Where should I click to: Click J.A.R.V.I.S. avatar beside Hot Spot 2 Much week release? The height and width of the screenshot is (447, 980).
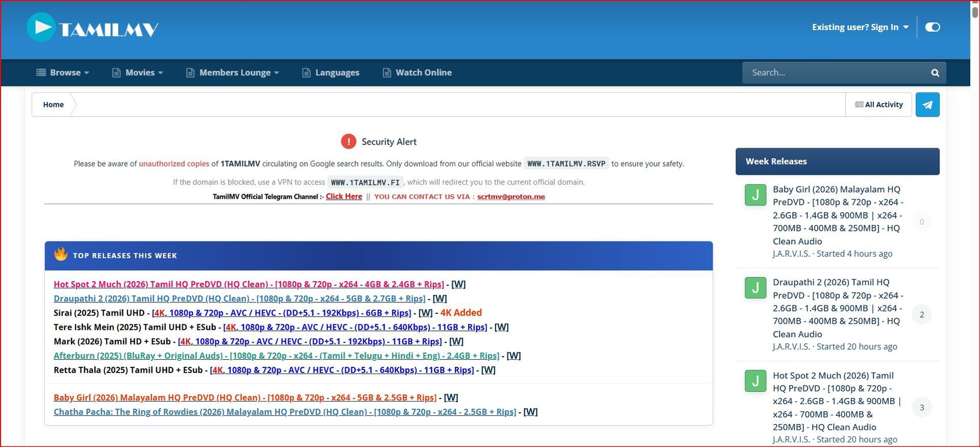(755, 381)
